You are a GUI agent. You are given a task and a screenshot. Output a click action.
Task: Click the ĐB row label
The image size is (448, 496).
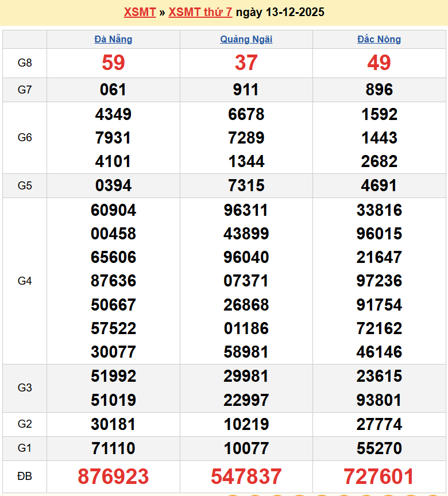25,476
